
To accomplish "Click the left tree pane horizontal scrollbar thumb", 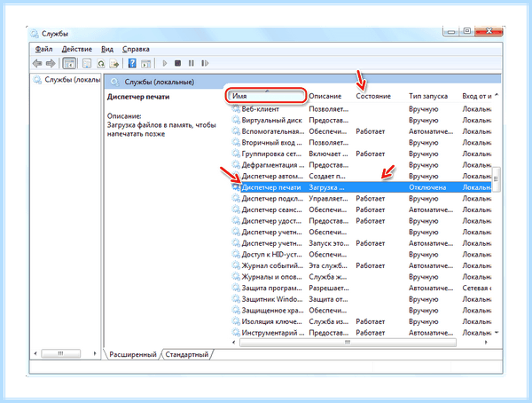I will coord(60,353).
